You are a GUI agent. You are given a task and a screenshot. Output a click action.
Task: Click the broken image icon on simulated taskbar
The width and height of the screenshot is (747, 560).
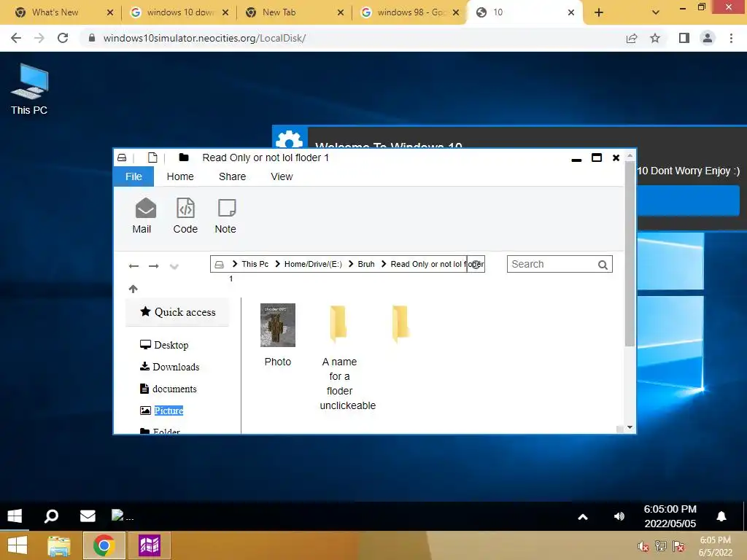pos(117,515)
